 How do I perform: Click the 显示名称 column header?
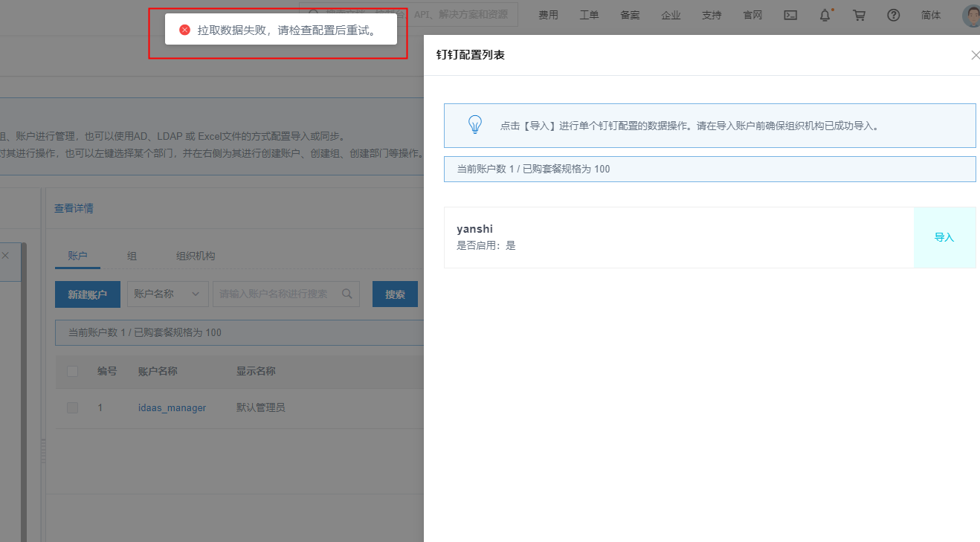[256, 371]
